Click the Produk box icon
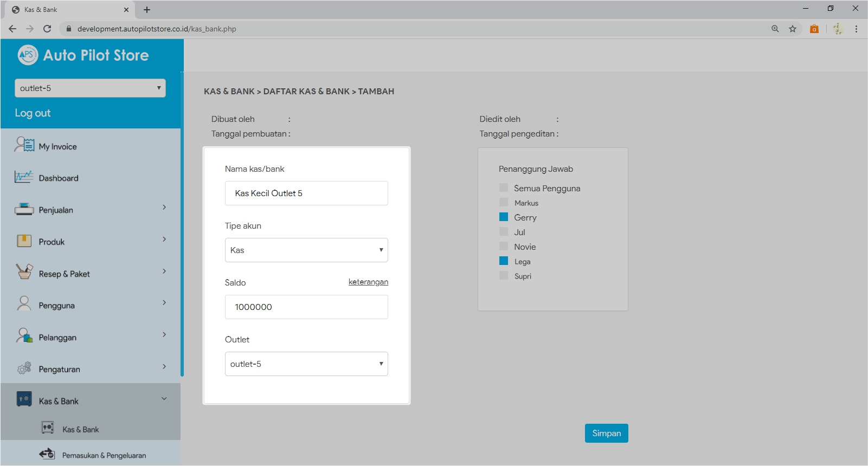This screenshot has width=868, height=466. [24, 241]
